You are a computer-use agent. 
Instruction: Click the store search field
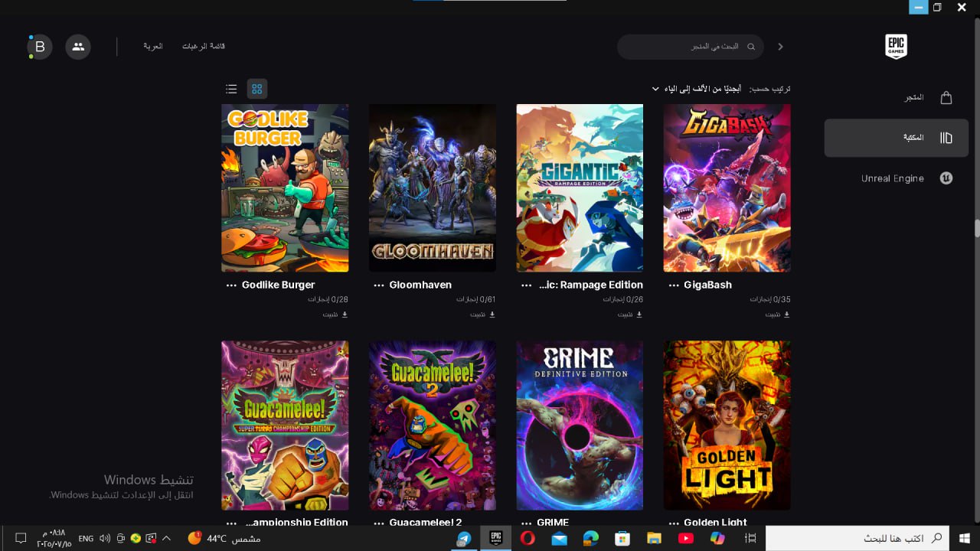pos(691,47)
